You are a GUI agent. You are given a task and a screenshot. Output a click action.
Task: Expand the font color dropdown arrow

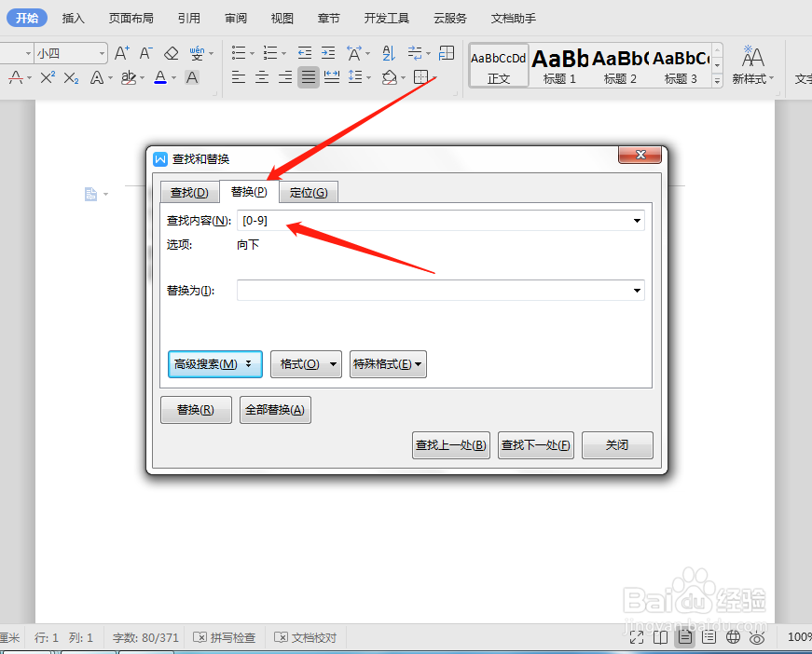[174, 78]
